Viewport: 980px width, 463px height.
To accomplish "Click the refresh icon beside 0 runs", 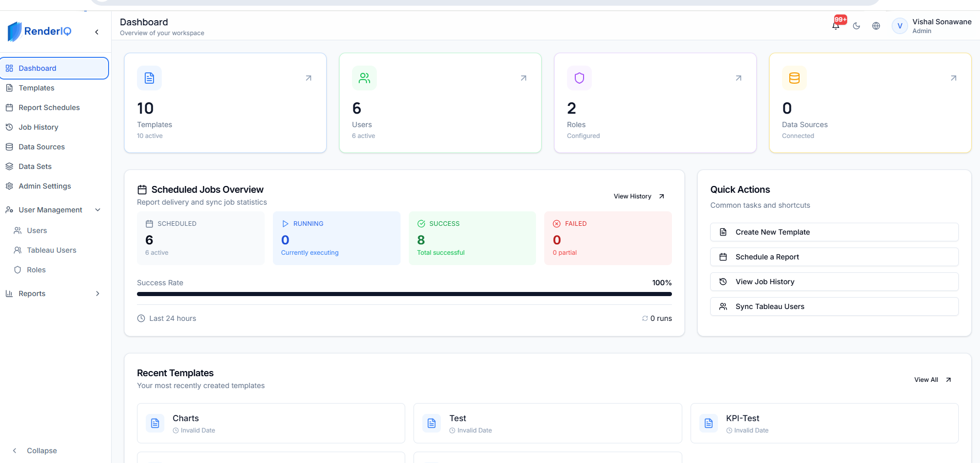I will coord(645,318).
